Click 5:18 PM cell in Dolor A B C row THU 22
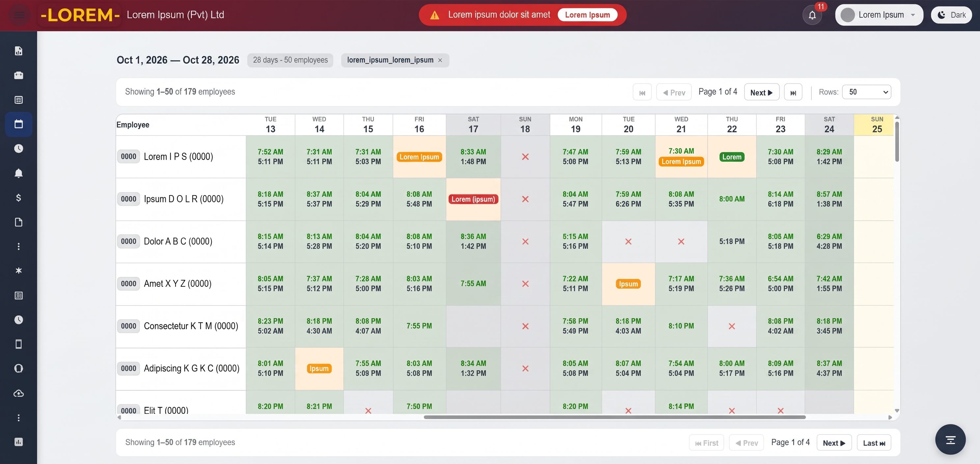980x464 pixels. (x=732, y=241)
